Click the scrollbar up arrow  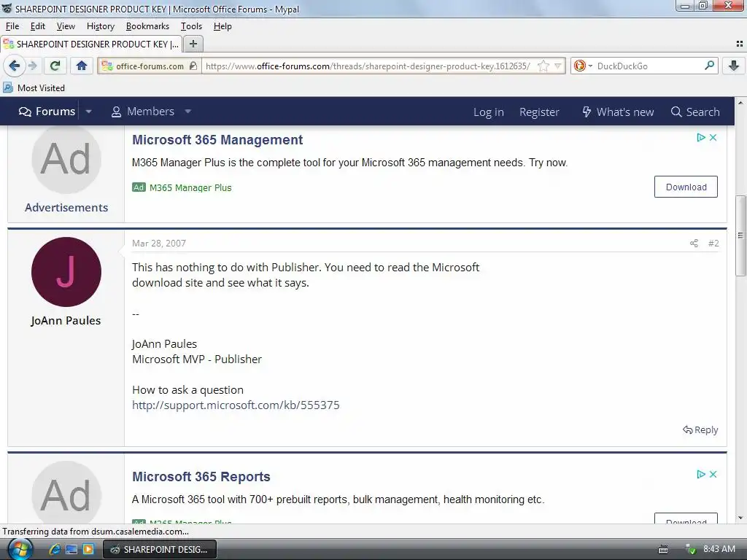pos(740,102)
